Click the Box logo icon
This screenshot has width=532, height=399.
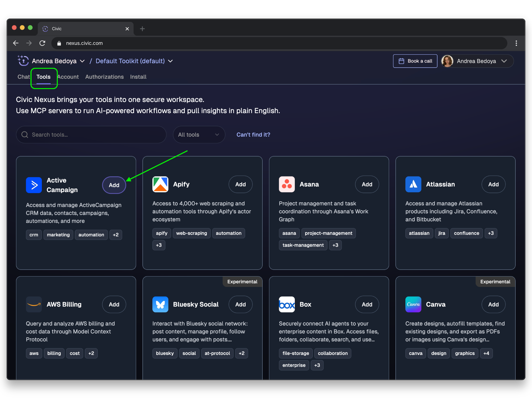tap(287, 304)
